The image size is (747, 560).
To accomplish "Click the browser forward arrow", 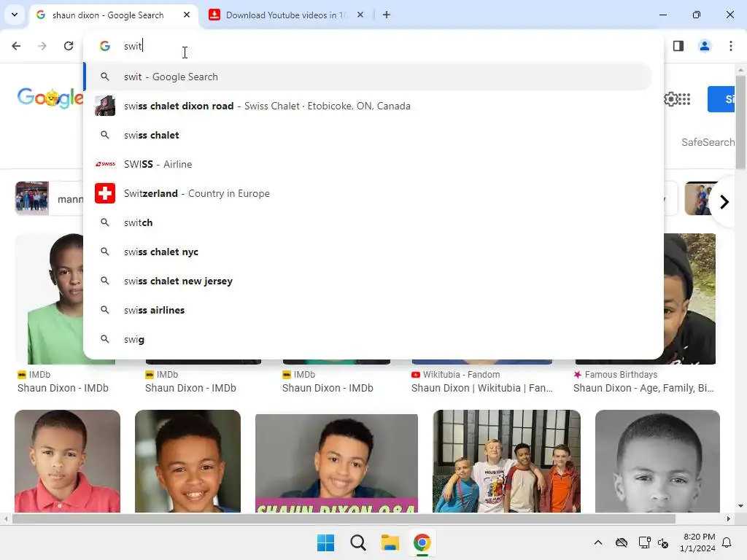I will pos(42,46).
